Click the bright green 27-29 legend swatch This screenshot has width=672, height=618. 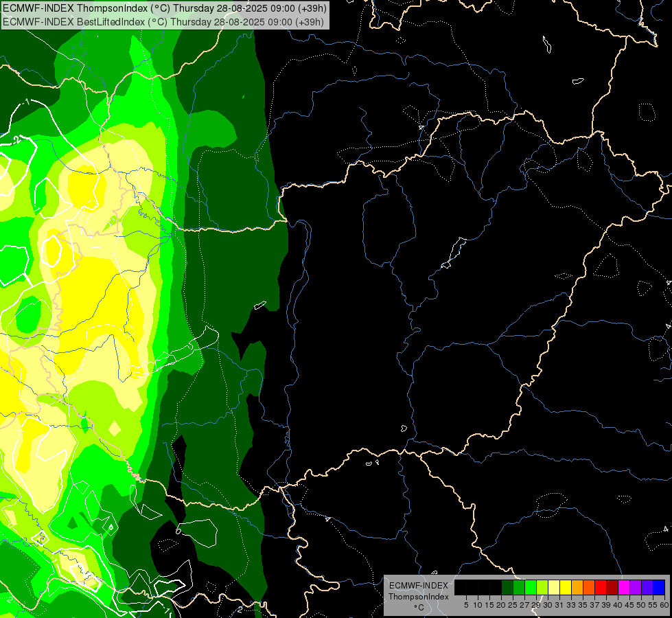[531, 587]
